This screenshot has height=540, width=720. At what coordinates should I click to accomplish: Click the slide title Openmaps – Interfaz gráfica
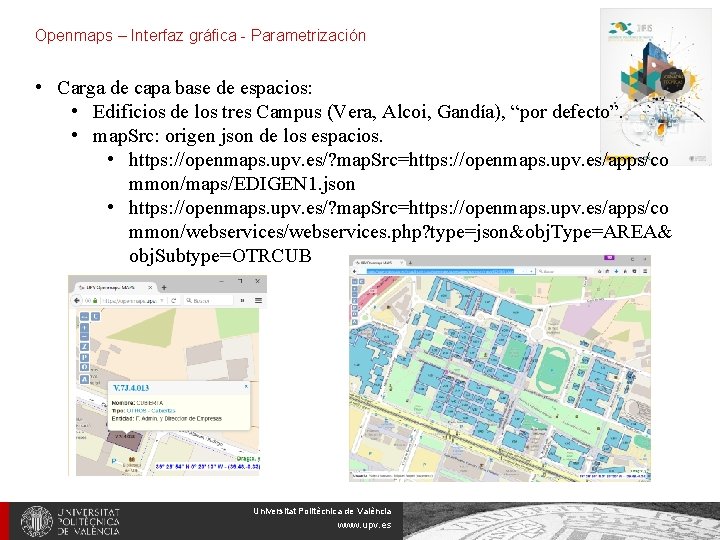(200, 35)
